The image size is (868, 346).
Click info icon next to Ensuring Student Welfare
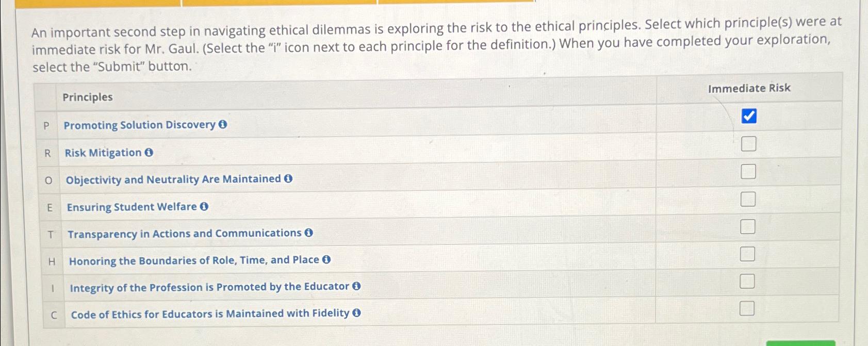204,206
